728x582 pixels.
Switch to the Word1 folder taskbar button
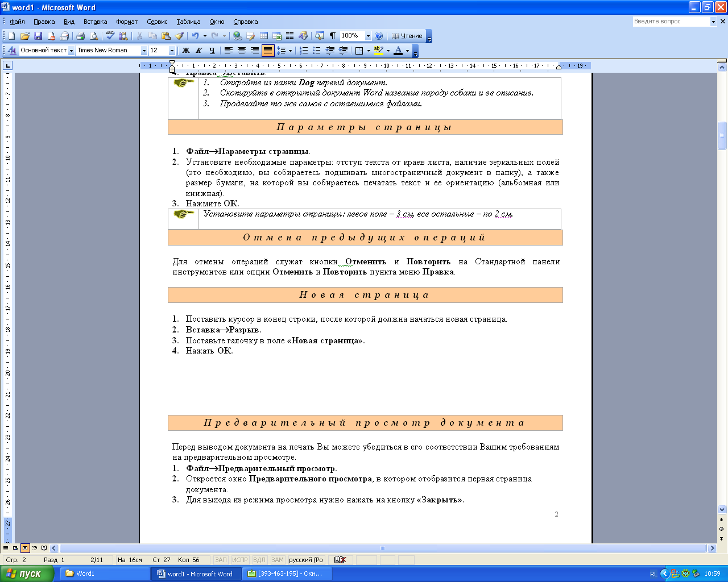coord(105,573)
